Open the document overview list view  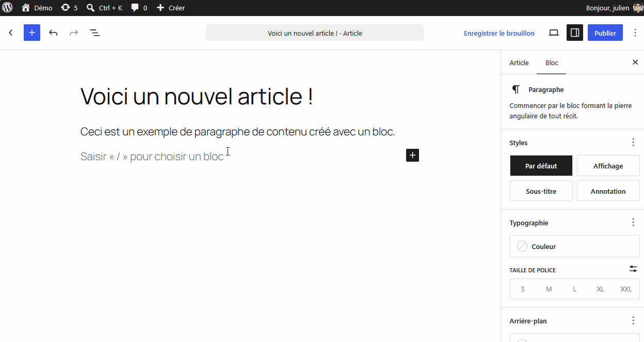point(95,33)
